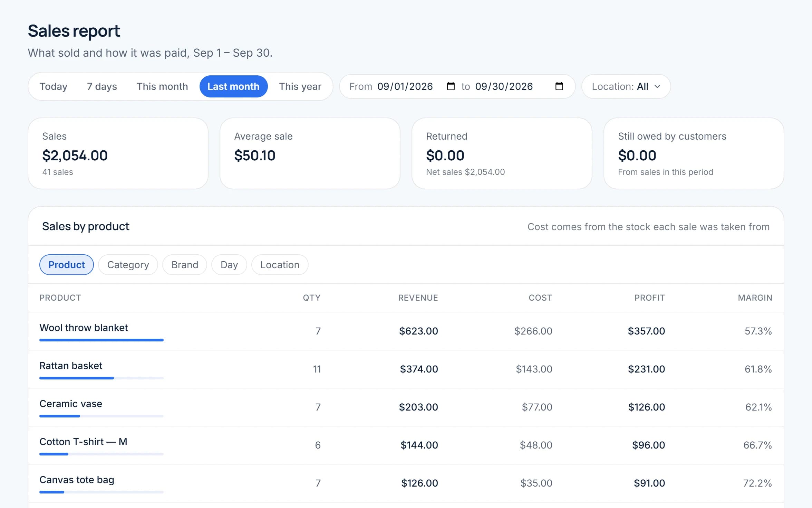The height and width of the screenshot is (508, 812).
Task: Click the From date field 09/01/2026
Action: point(405,86)
